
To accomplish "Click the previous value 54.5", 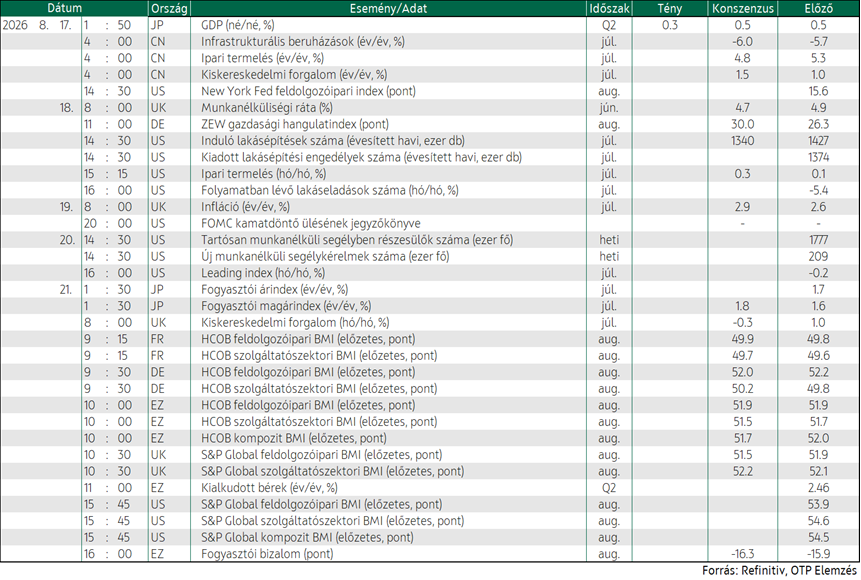I will [818, 537].
